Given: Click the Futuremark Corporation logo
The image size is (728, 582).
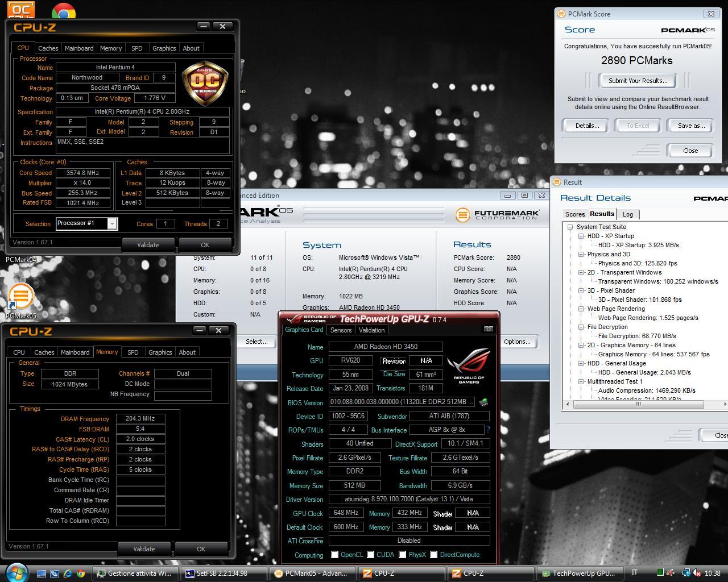Looking at the screenshot, I should point(497,215).
